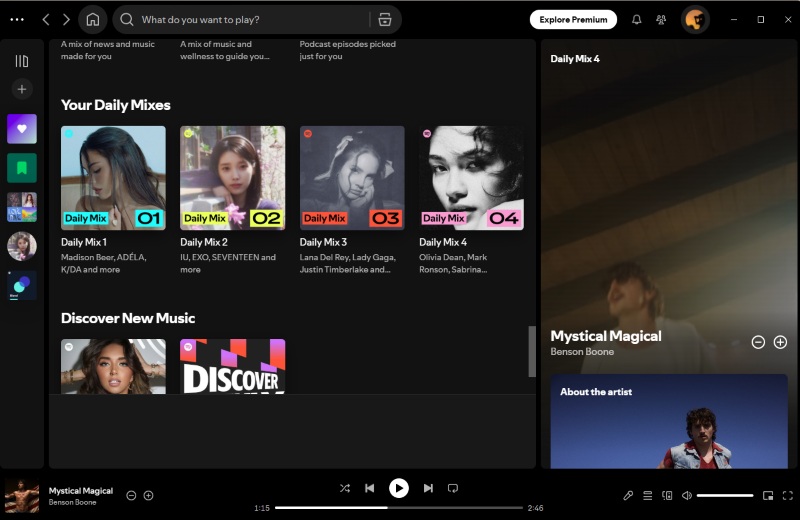Go forward with the right arrow
This screenshot has height=520, width=800.
click(x=66, y=19)
